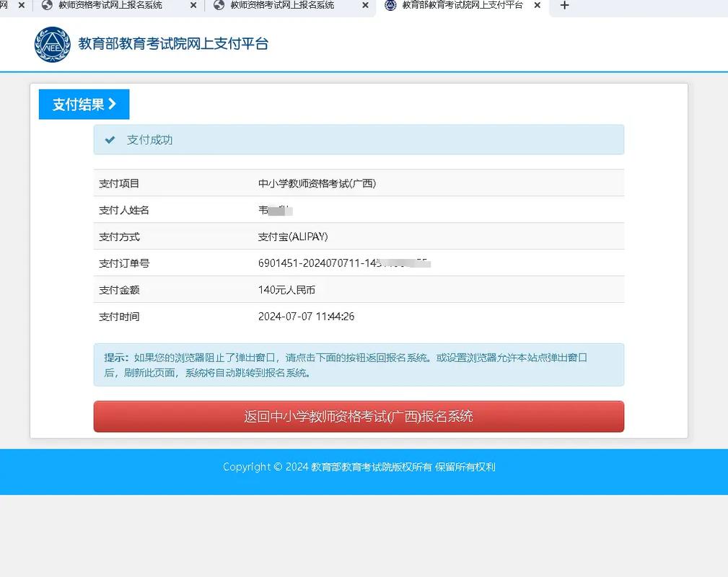Click the 支付时间 label
Image resolution: width=728 pixels, height=577 pixels.
point(119,317)
